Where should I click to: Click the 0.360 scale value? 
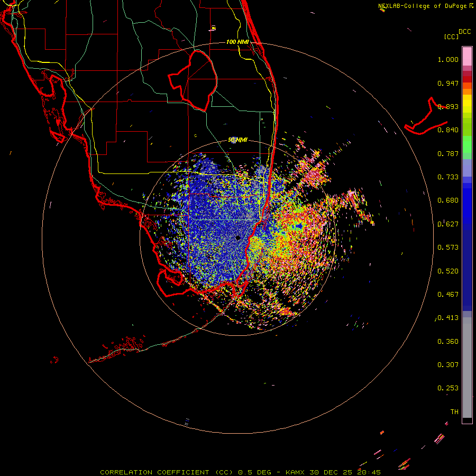[x=448, y=342]
